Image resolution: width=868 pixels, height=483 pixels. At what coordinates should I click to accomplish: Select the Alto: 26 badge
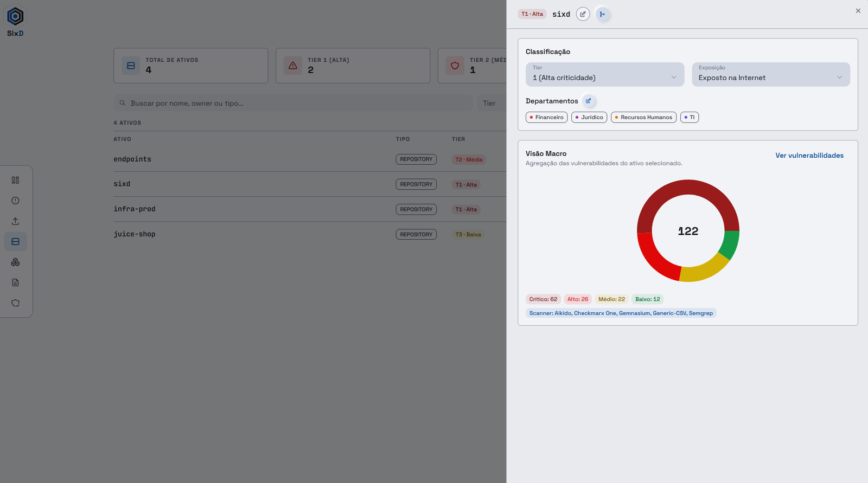click(578, 299)
